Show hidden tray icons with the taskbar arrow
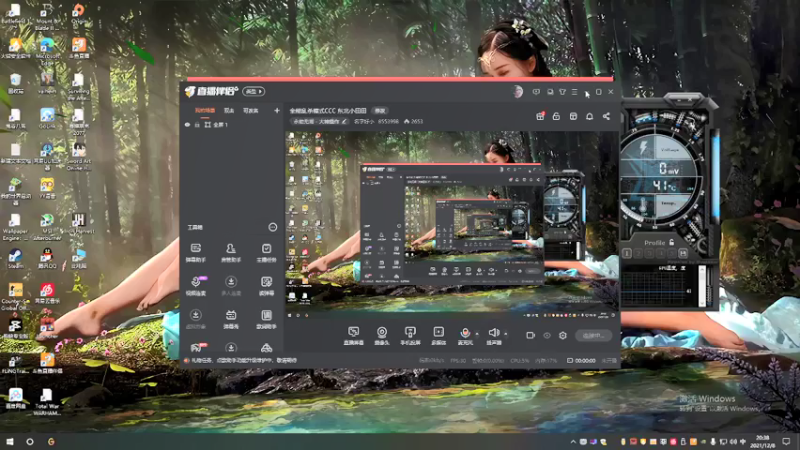 [x=573, y=441]
